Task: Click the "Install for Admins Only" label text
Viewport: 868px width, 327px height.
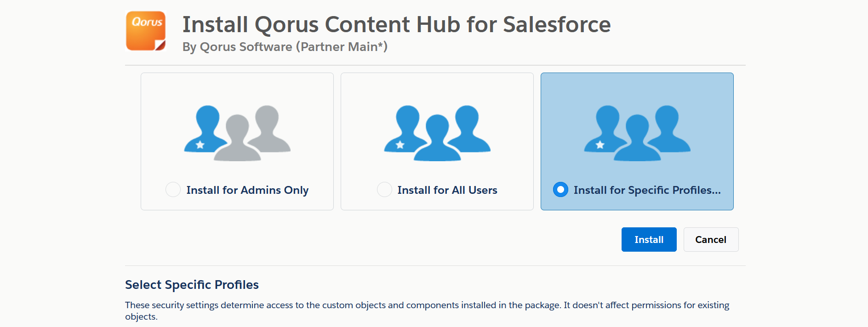Action: 247,190
